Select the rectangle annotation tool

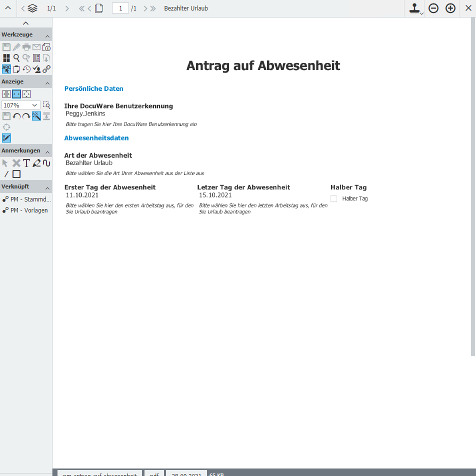point(16,174)
